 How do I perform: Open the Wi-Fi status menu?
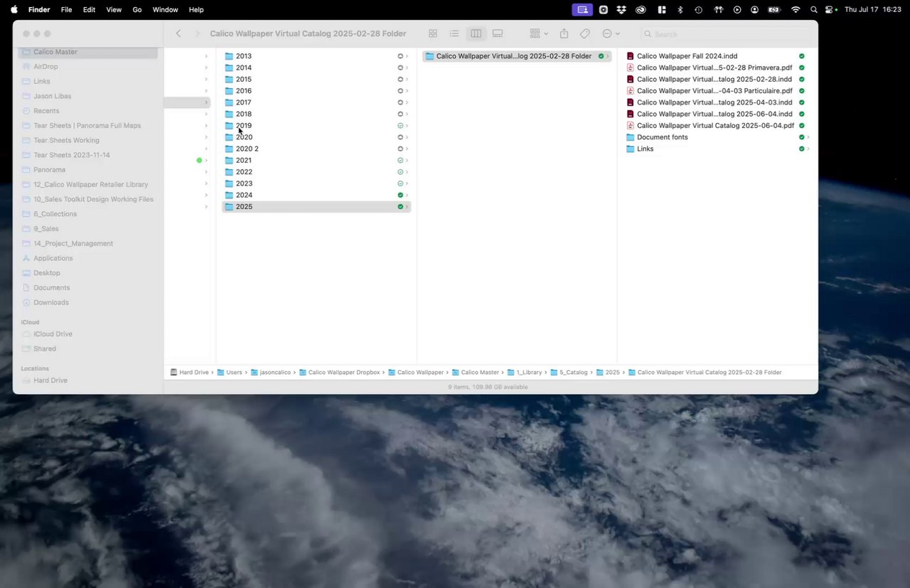pos(796,9)
